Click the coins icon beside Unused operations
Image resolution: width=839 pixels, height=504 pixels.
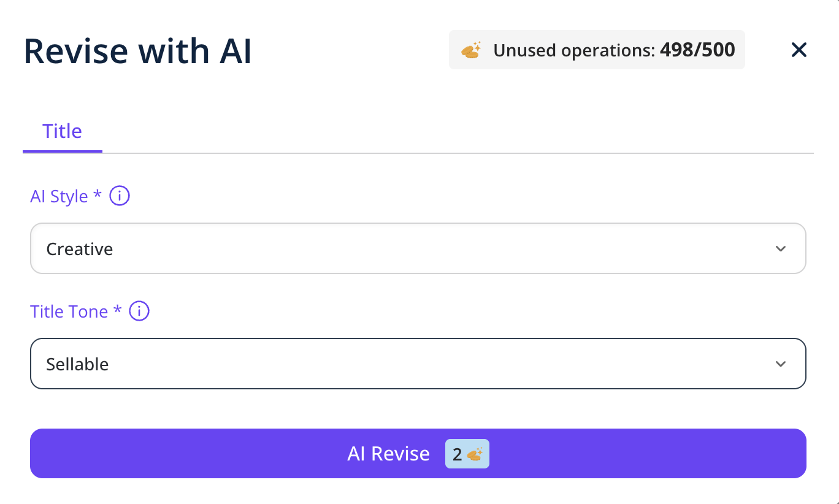tap(471, 50)
